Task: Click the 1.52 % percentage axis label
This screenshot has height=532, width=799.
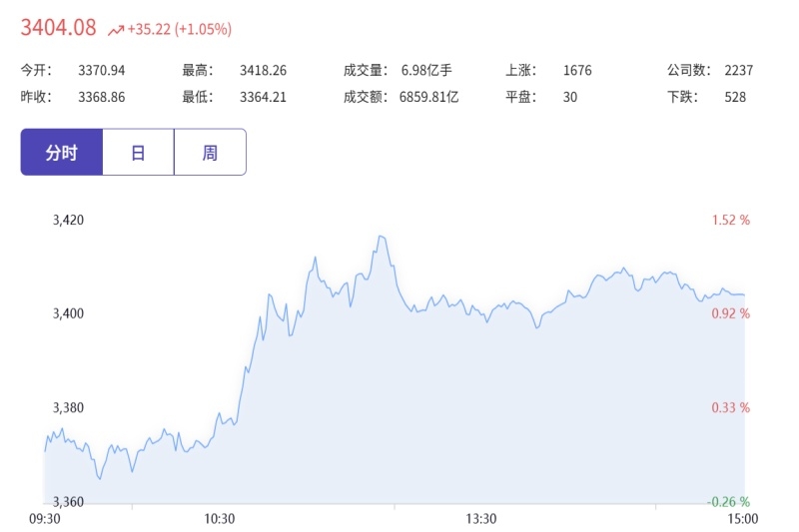Action: pyautogui.click(x=730, y=220)
